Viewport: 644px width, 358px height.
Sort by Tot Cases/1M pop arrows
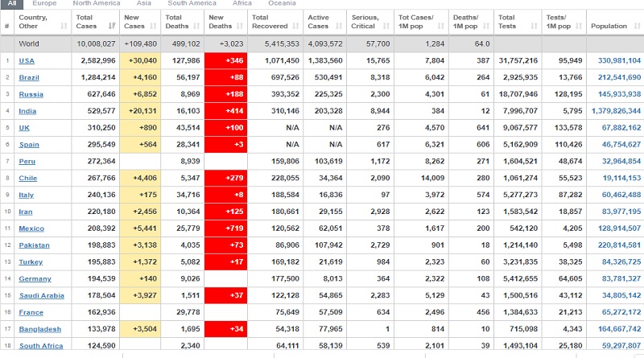click(440, 26)
